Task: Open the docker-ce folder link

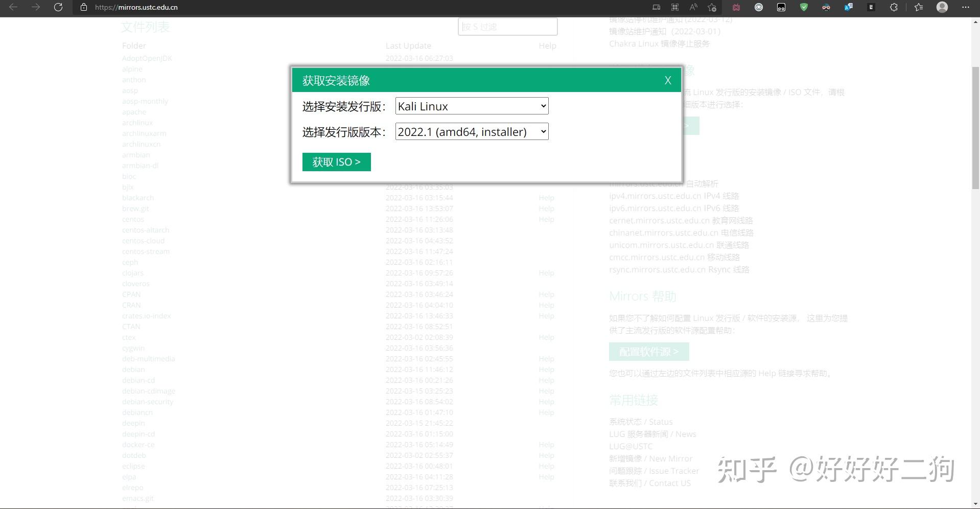Action: coord(138,445)
